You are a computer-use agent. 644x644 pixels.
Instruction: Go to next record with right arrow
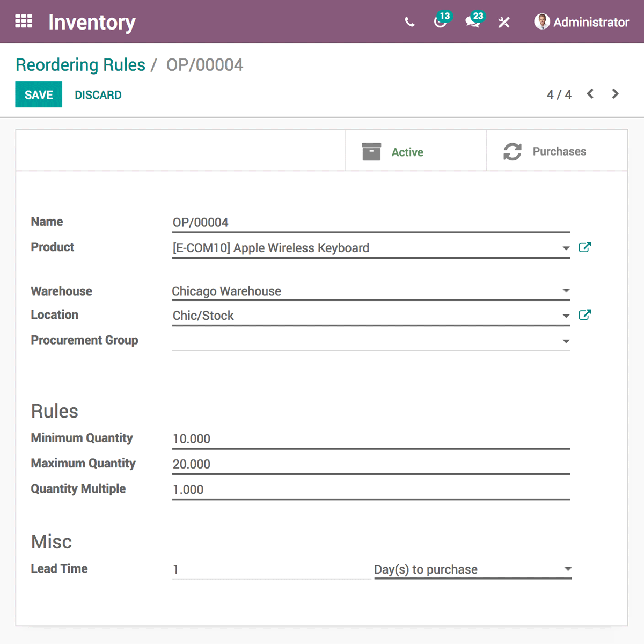point(615,94)
